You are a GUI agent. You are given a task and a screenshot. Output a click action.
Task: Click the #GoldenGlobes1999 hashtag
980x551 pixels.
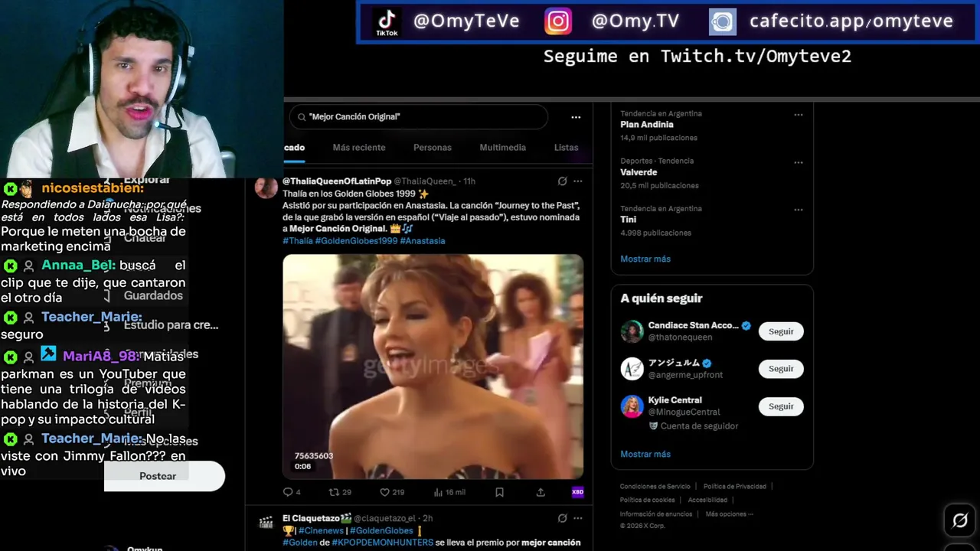pos(356,240)
